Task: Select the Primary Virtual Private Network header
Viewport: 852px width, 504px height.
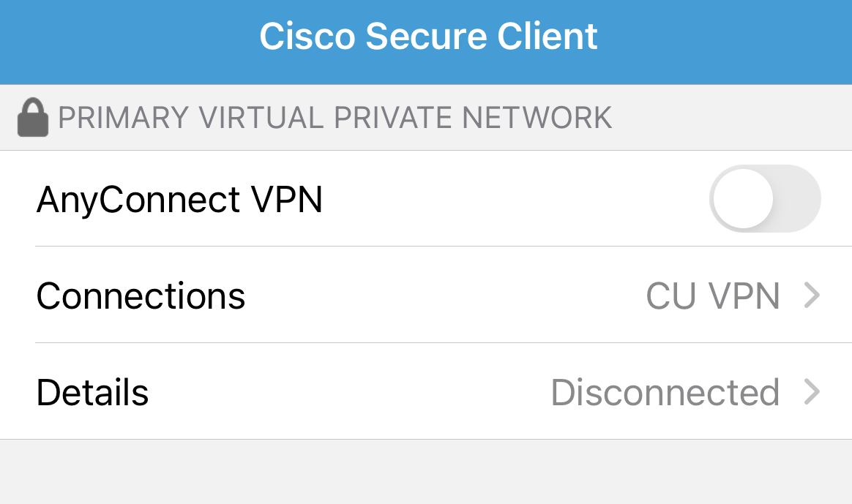Action: [335, 116]
